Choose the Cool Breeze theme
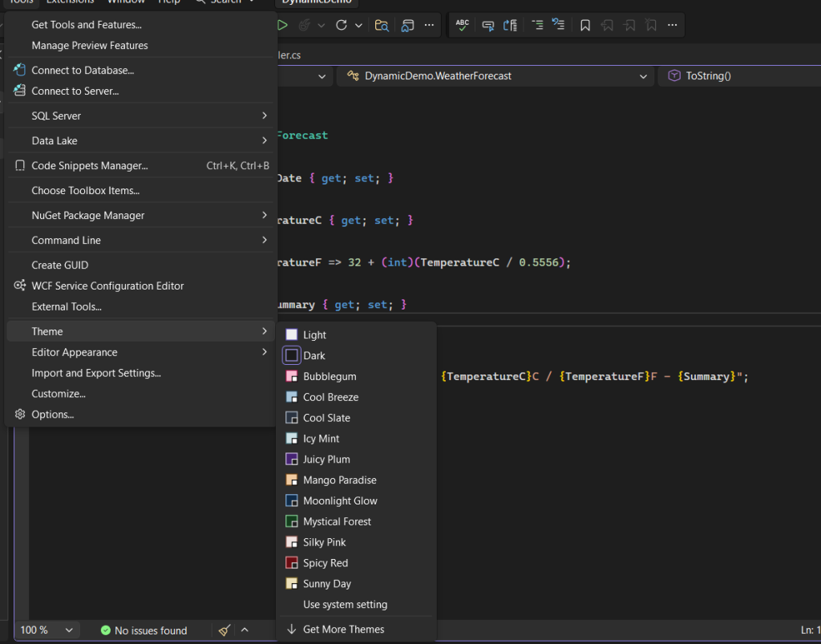Screen dimensions: 821x644 [x=356, y=397]
